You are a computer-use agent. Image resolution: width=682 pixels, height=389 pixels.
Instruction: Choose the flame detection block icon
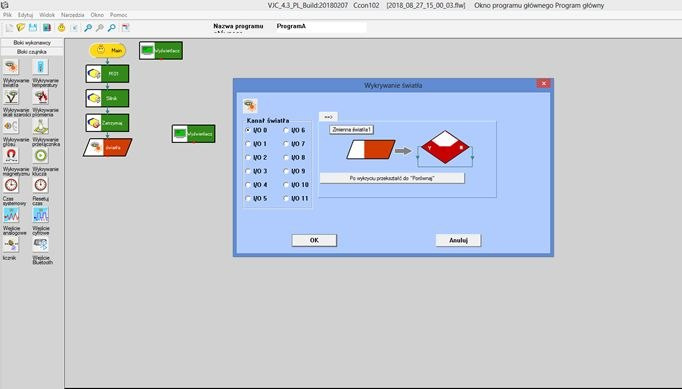point(40,97)
